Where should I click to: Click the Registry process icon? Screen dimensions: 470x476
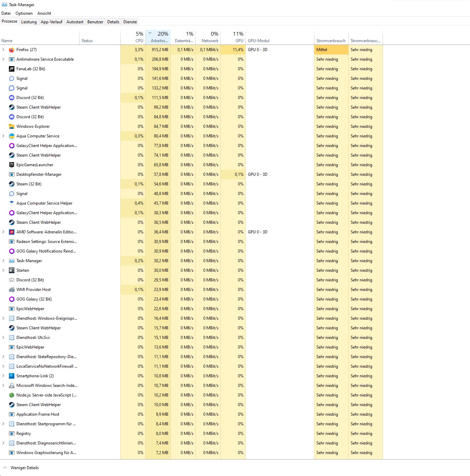12,434
